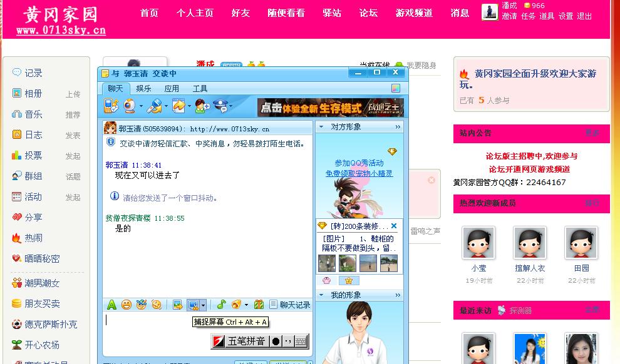Image resolution: width=620 pixels, height=364 pixels.
Task: Click the 论坛版主招聘中,欢迎参与 announcement
Action: coord(532,156)
